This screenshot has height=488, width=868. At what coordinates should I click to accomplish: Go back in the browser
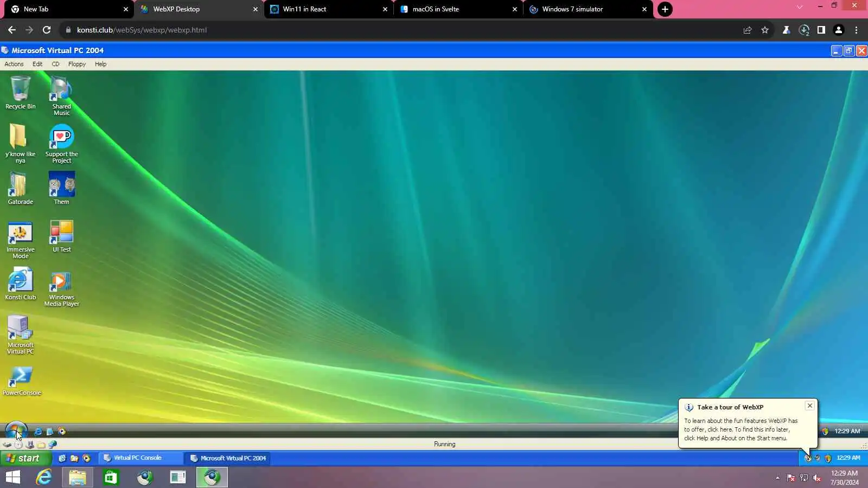point(12,30)
